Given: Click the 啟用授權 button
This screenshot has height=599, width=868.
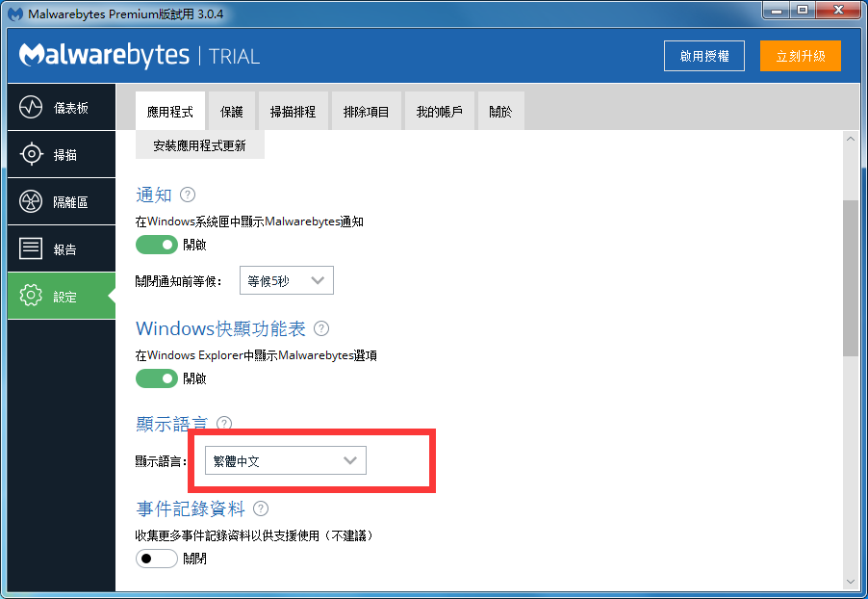Looking at the screenshot, I should point(703,56).
